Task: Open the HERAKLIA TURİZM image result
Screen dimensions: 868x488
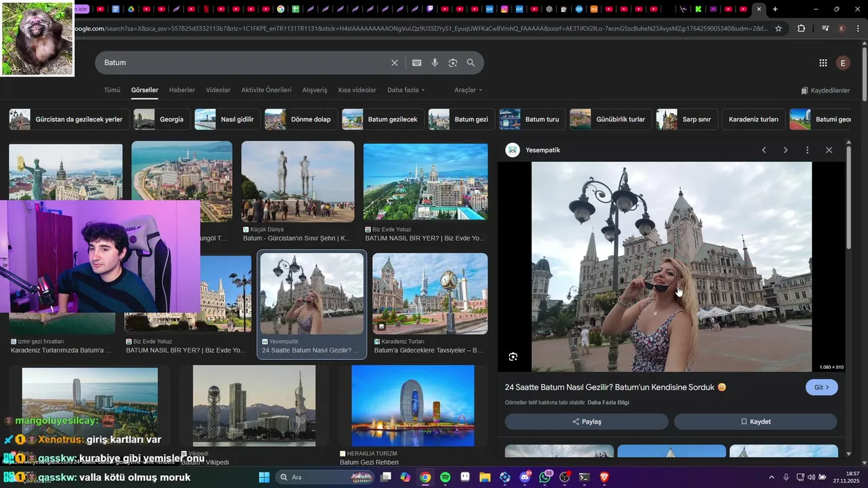Action: (x=413, y=406)
